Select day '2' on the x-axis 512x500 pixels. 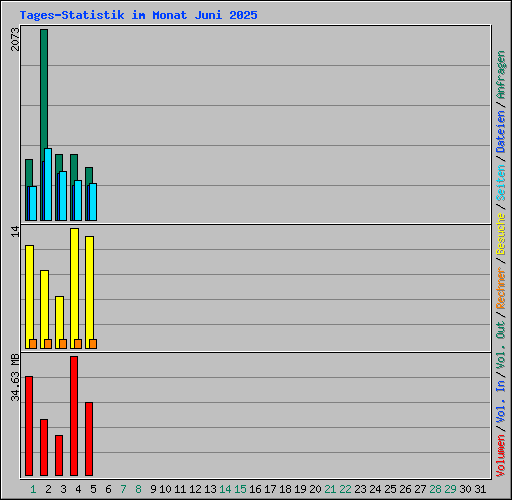tap(49, 489)
